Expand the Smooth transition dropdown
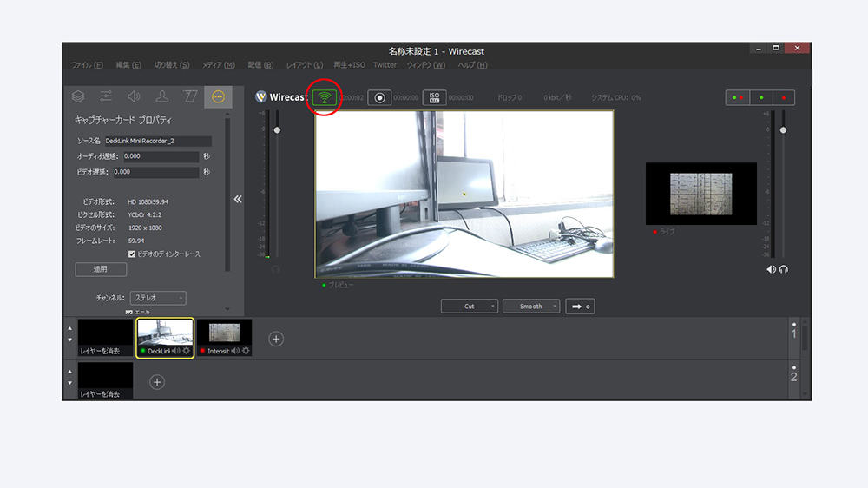868x488 pixels. coord(530,307)
